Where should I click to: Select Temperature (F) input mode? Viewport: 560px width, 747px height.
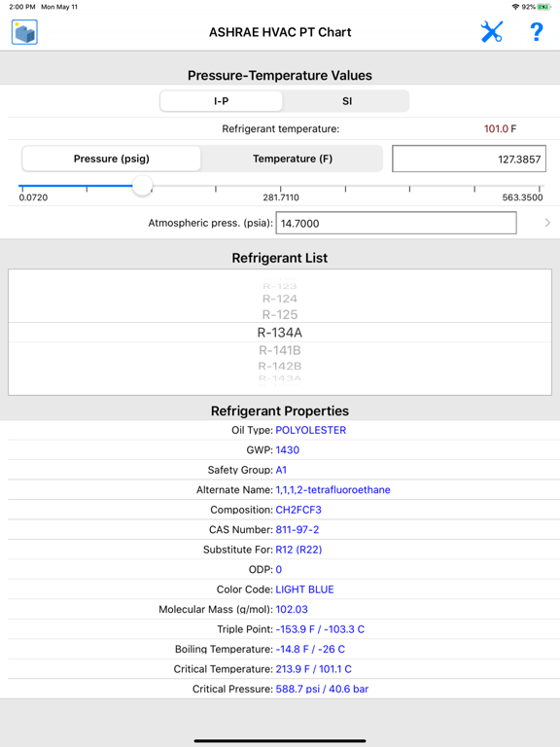293,159
